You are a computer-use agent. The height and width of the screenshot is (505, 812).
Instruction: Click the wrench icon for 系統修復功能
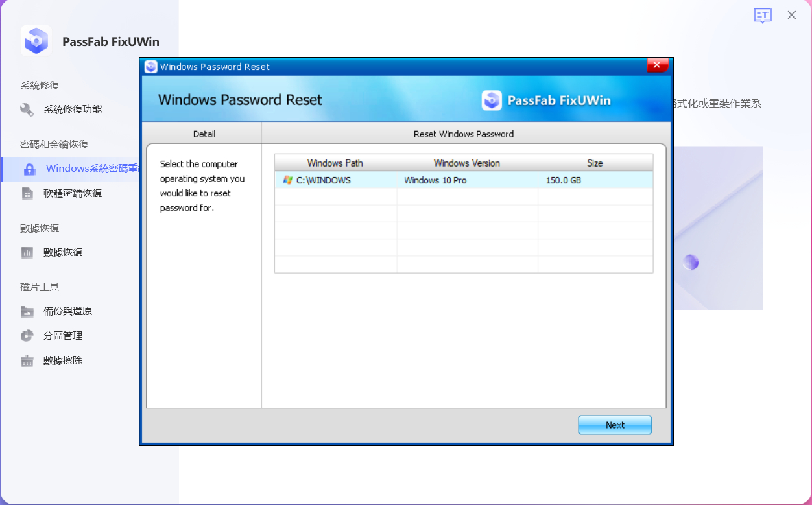click(27, 110)
